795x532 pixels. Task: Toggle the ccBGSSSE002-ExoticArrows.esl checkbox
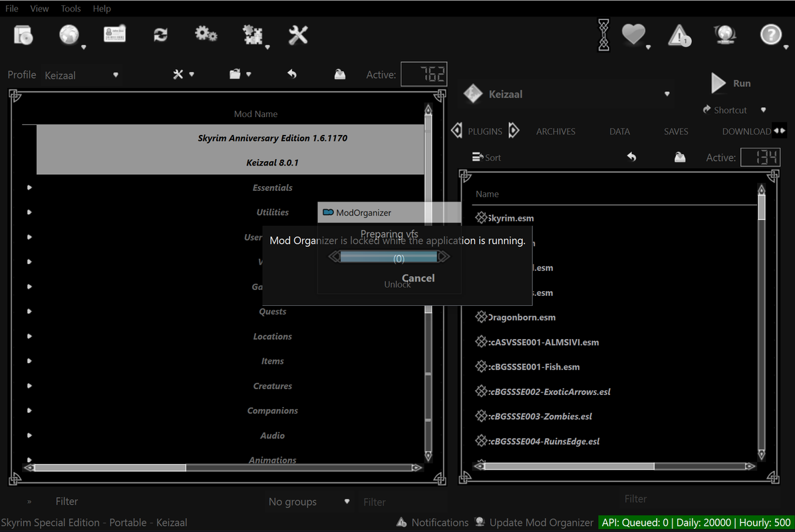click(x=481, y=391)
